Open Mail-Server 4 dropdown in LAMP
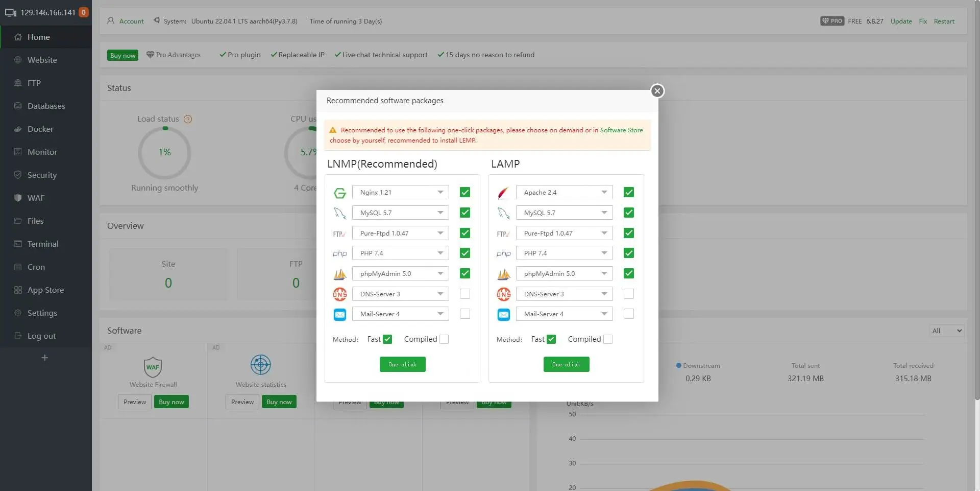Image resolution: width=980 pixels, height=491 pixels. click(565, 314)
